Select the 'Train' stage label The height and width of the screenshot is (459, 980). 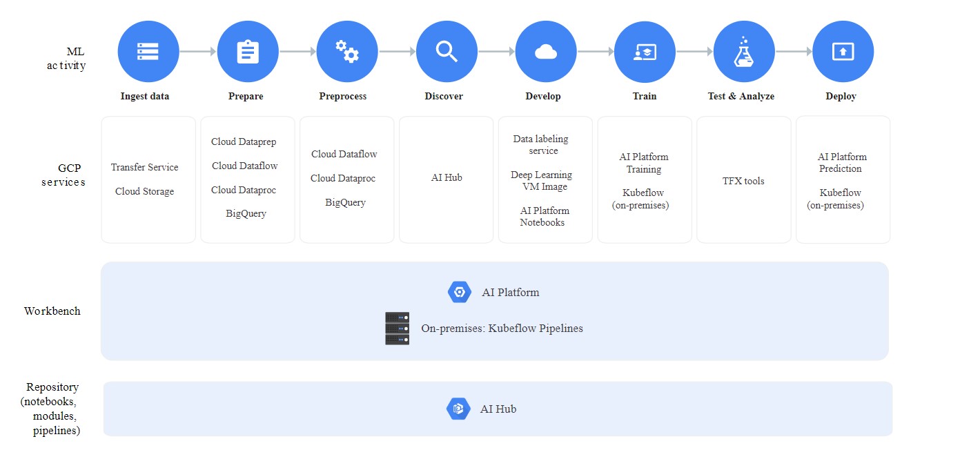coord(645,97)
